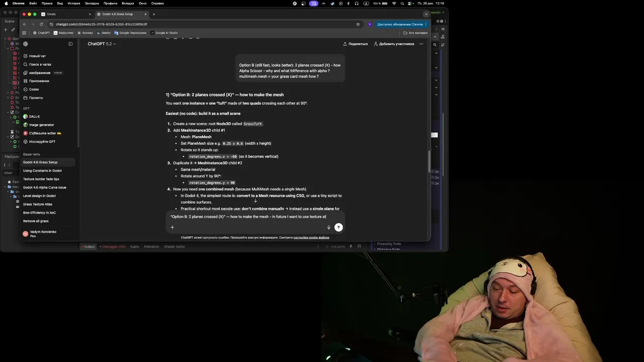The width and height of the screenshot is (644, 362).
Task: Open Chrome tab search chevron
Action: pos(426,14)
